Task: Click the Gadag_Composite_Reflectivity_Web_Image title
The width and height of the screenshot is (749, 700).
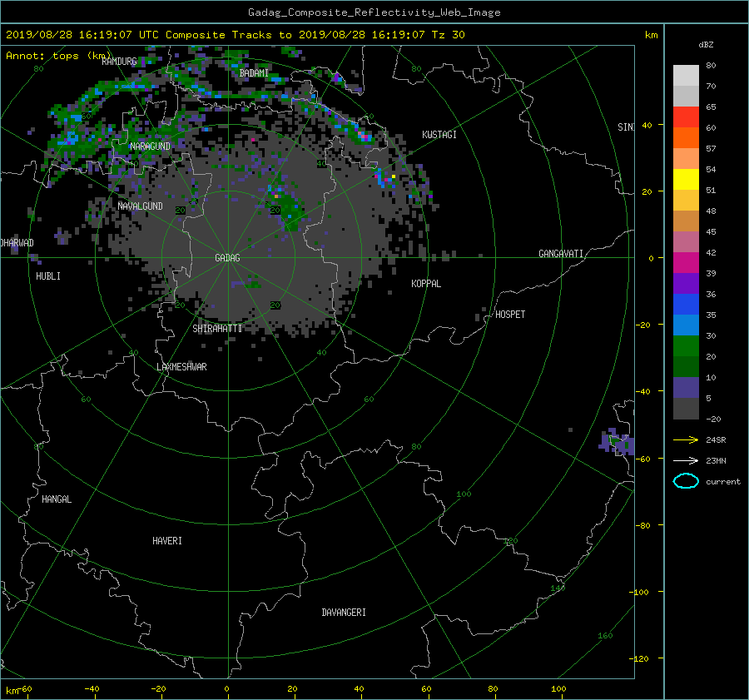Action: pos(374,12)
